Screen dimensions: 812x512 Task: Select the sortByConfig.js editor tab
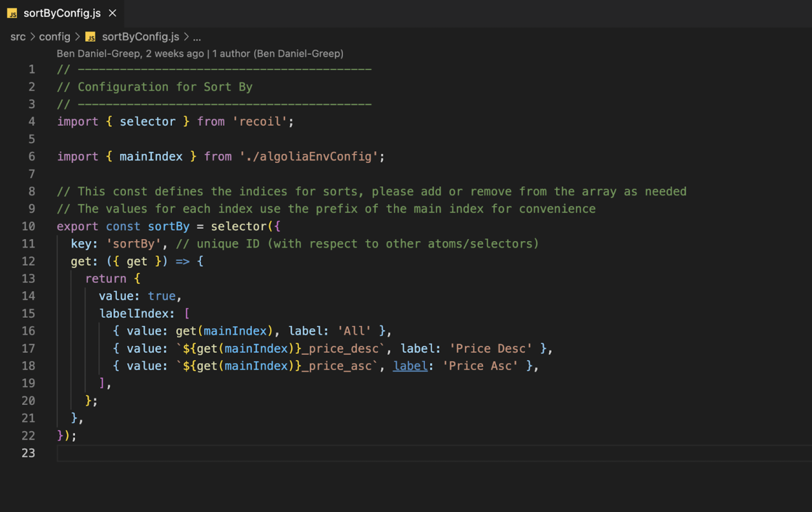(x=62, y=14)
